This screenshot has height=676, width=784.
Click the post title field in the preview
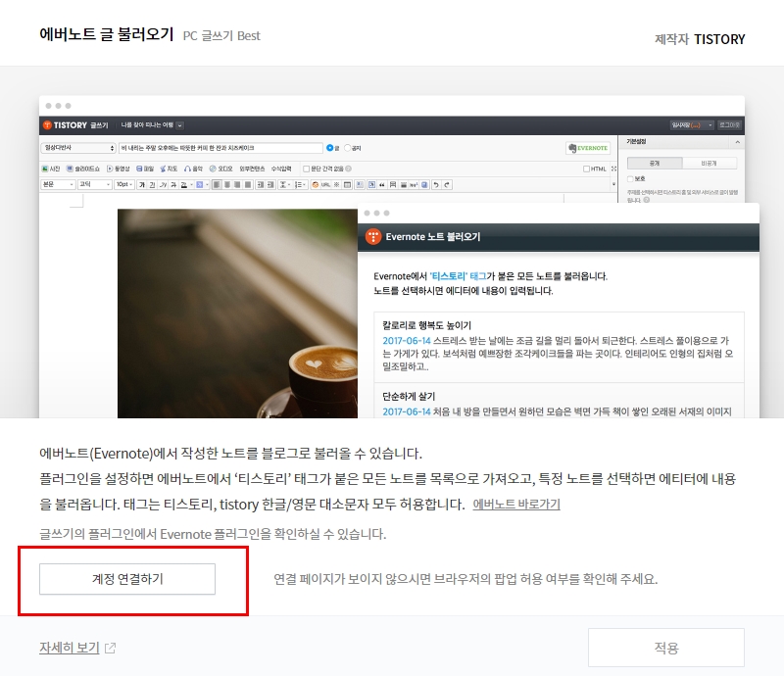220,148
